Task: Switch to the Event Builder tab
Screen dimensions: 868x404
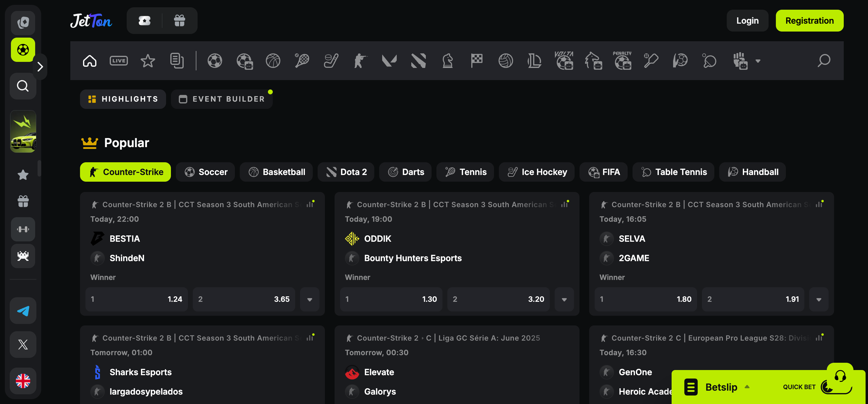Action: pyautogui.click(x=222, y=99)
